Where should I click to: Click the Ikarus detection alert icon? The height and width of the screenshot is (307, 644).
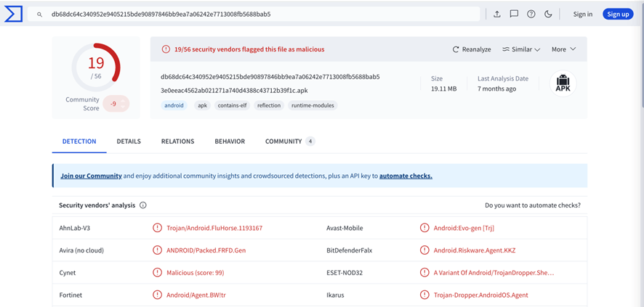pyautogui.click(x=424, y=295)
